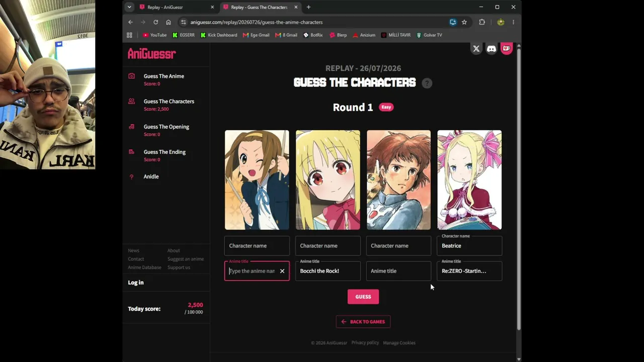Viewport: 644px width, 362px height.
Task: Click the Beatrice character image
Action: (x=469, y=180)
